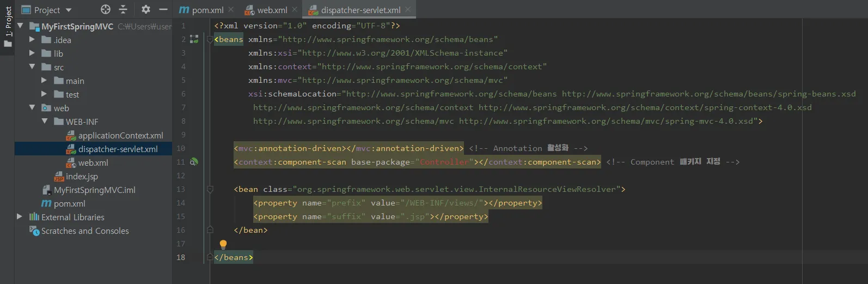Toggle code fold on bean tag line 13
Viewport: 868px width, 284px height.
point(210,189)
